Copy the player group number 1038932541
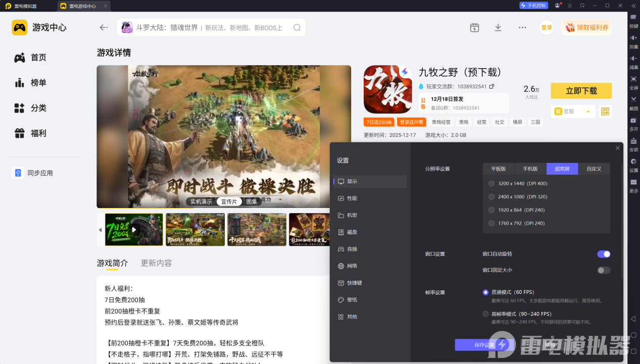This screenshot has height=364, width=640. tap(491, 86)
